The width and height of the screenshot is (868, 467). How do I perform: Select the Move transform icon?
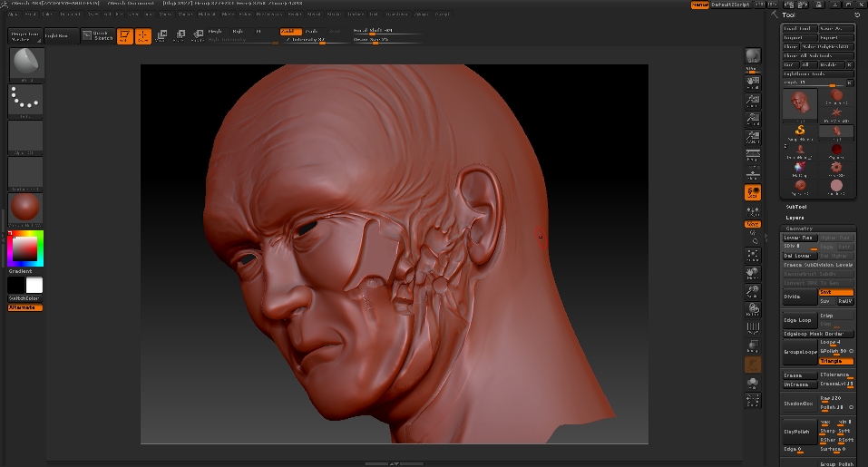pos(161,36)
